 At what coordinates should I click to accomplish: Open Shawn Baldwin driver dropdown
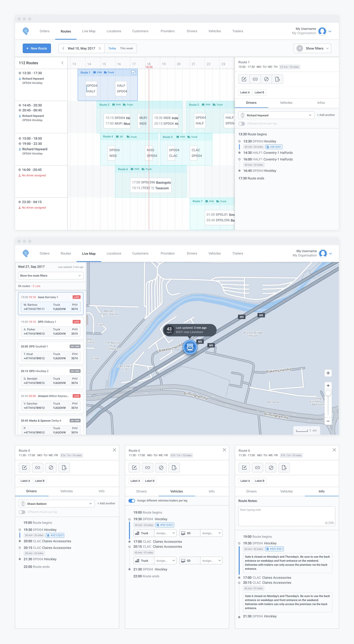tap(57, 504)
